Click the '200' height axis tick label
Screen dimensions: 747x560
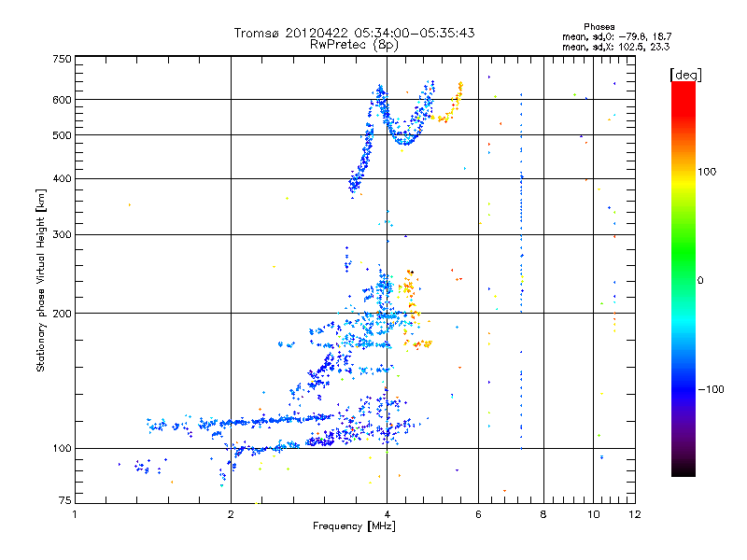63,314
